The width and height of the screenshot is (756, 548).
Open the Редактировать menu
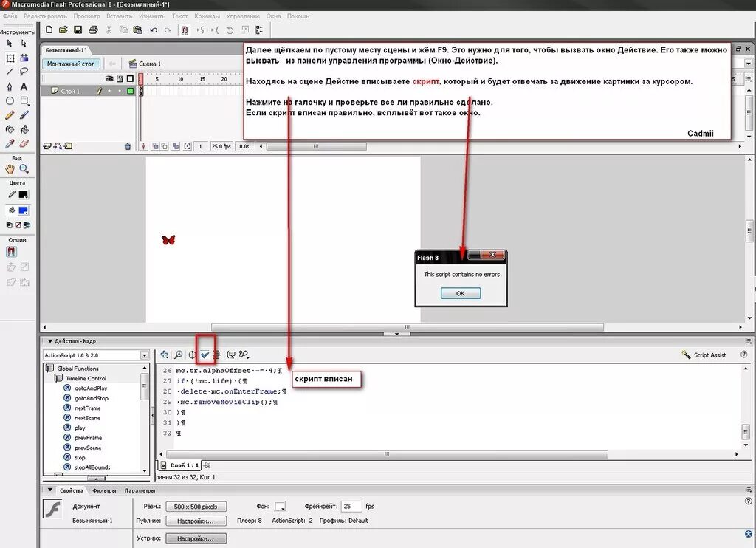45,16
